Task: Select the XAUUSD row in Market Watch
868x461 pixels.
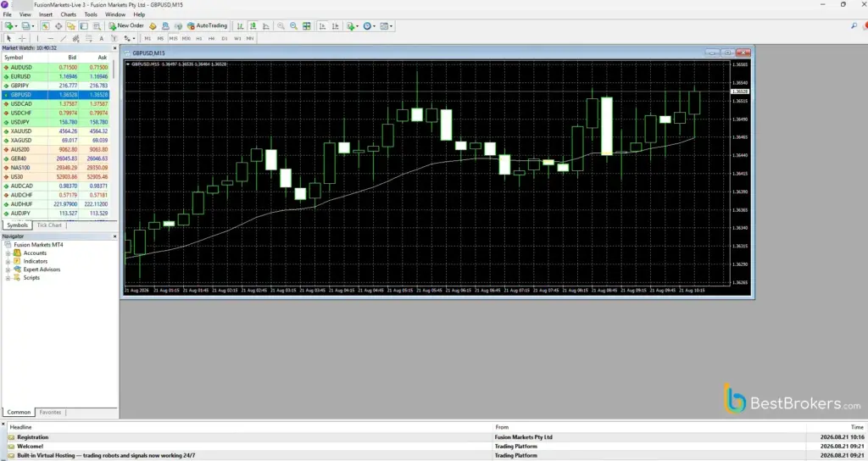Action: (55, 131)
